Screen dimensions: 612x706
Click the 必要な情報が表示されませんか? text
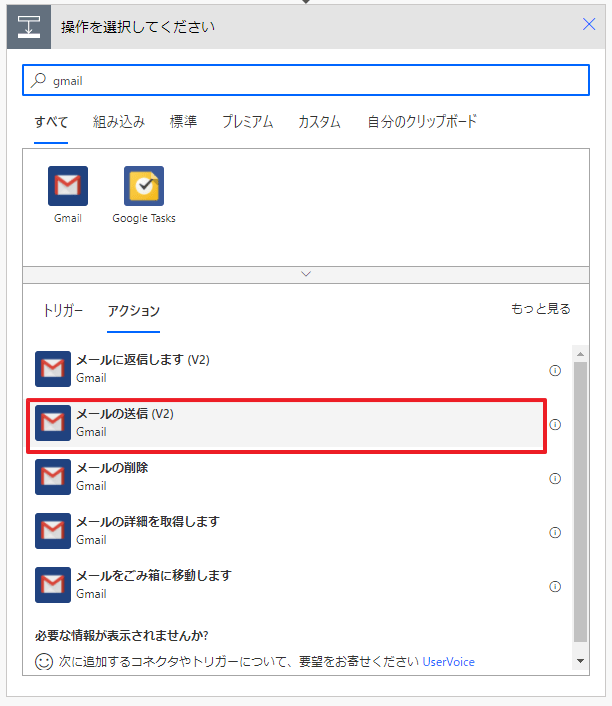click(x=122, y=636)
